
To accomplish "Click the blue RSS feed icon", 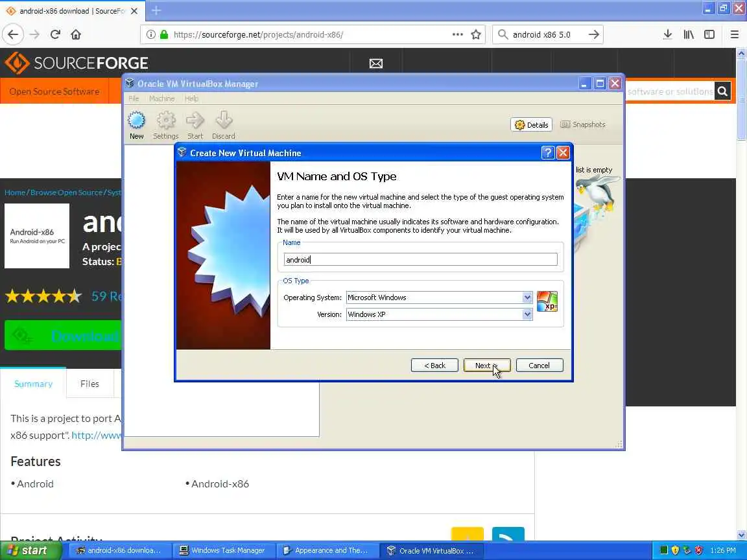I will tap(508, 534).
